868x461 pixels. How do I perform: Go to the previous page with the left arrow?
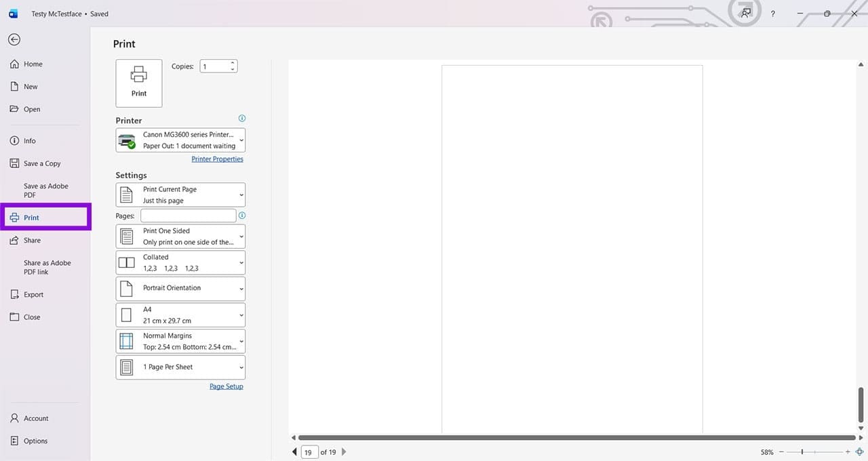coord(294,452)
